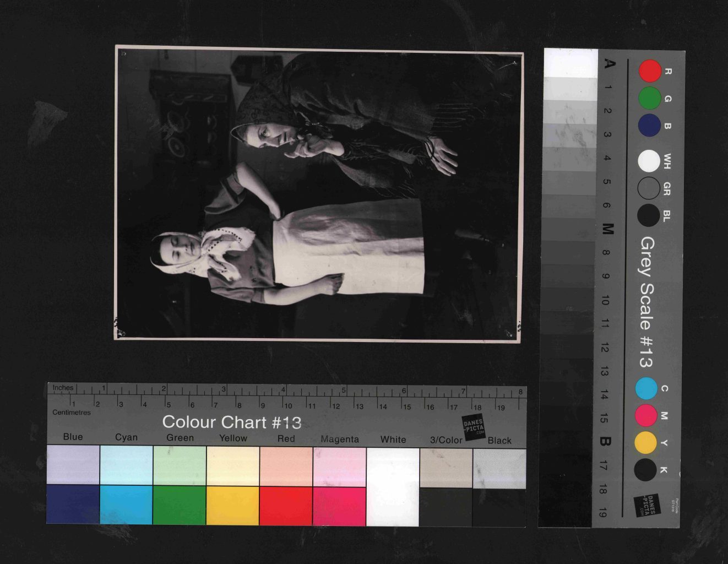Pick the bright magenta square under Magenta
Image resolution: width=728 pixels, height=564 pixels.
339,506
